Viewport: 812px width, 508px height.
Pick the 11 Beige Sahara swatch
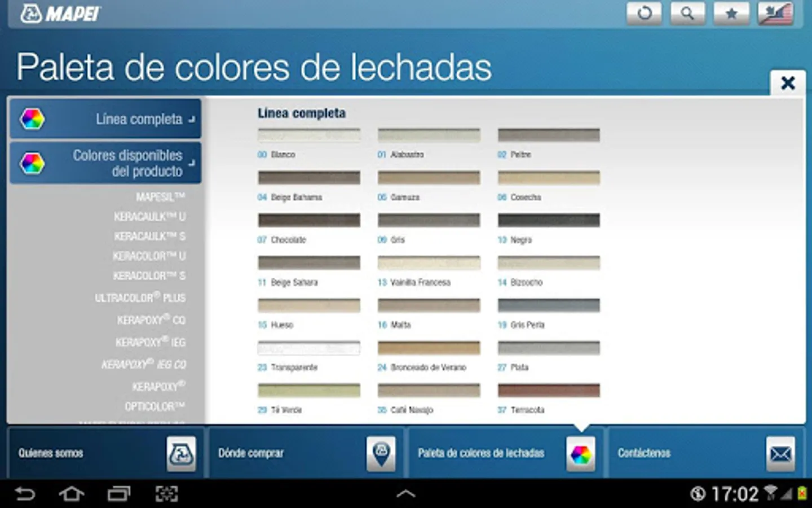point(309,262)
